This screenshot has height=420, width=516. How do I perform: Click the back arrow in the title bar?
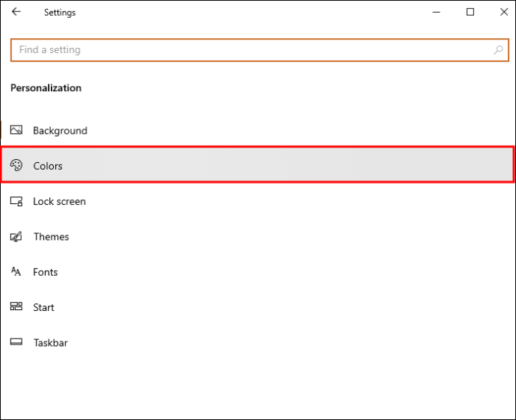[x=16, y=12]
